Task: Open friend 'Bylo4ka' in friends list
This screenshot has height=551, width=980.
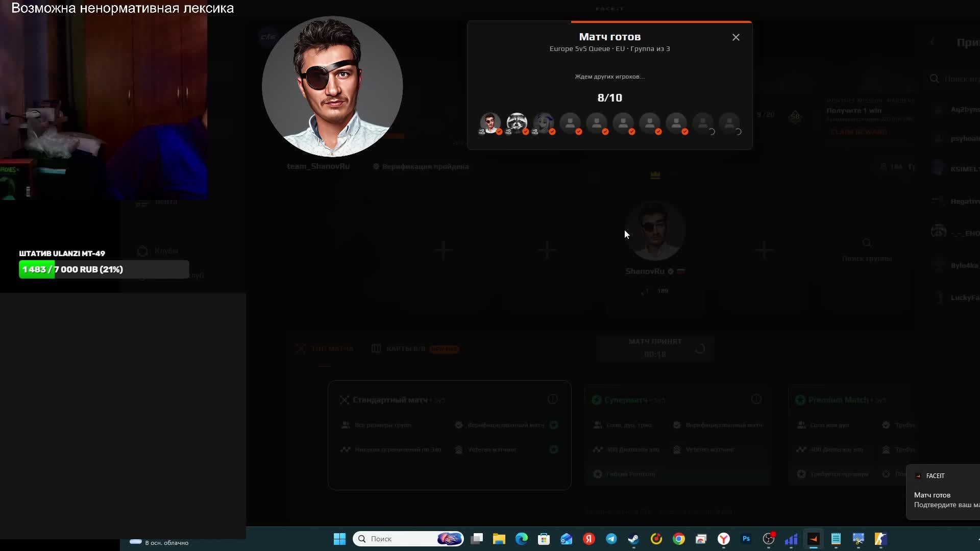Action: pos(955,265)
